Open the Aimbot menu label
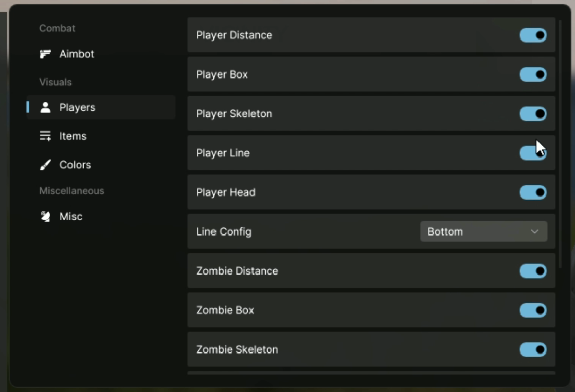This screenshot has height=392, width=575. (x=77, y=54)
